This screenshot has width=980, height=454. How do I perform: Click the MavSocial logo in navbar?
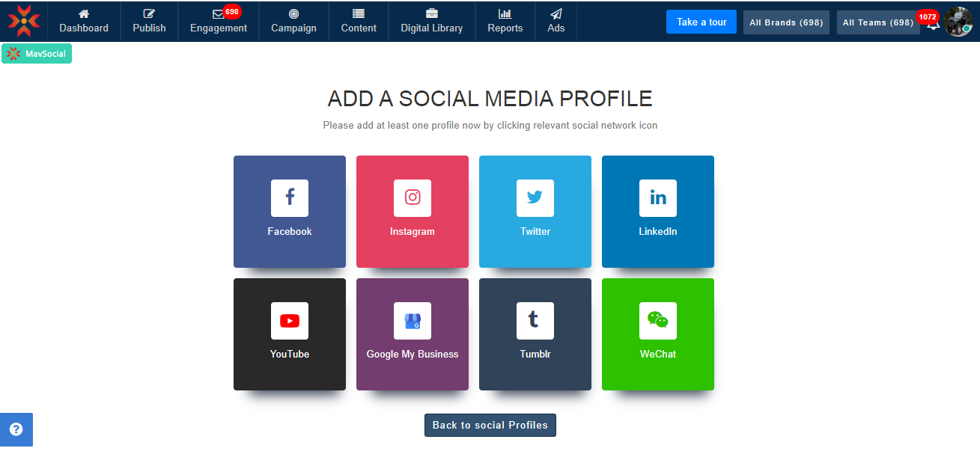[x=24, y=21]
